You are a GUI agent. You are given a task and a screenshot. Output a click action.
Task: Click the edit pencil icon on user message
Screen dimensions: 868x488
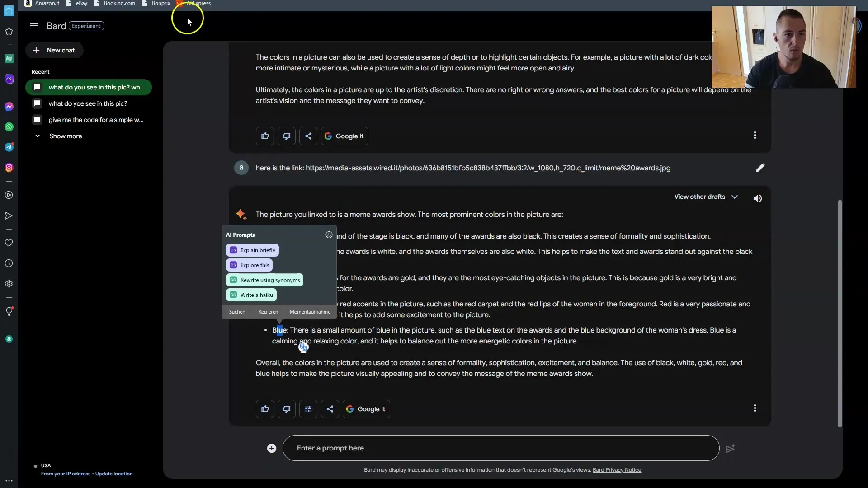[761, 168]
